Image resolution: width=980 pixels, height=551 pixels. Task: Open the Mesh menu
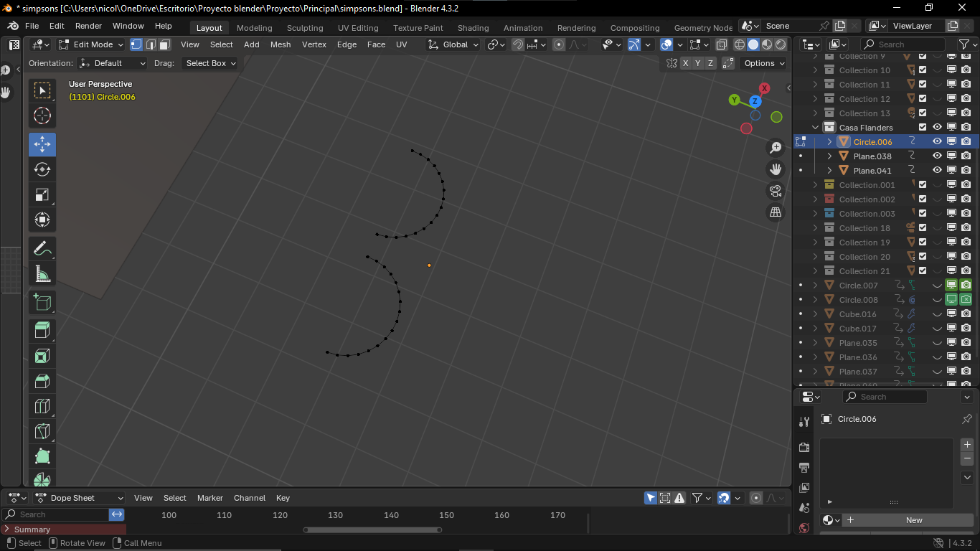[x=281, y=44]
